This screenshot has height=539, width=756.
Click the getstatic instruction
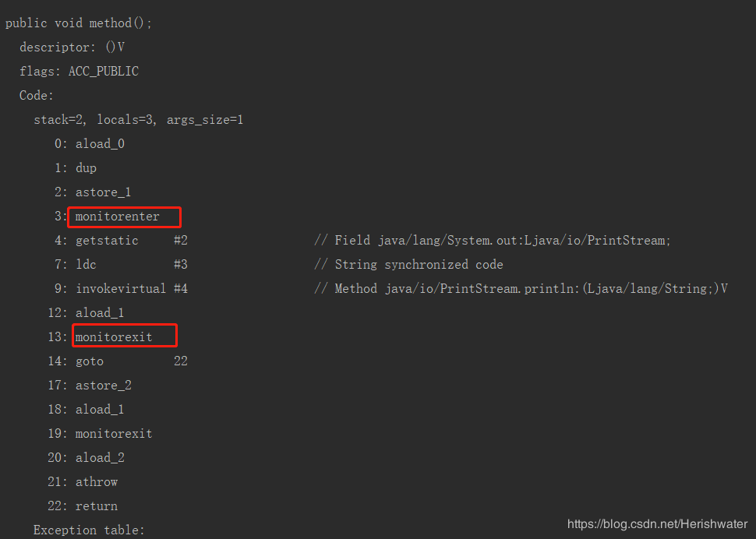click(x=107, y=241)
